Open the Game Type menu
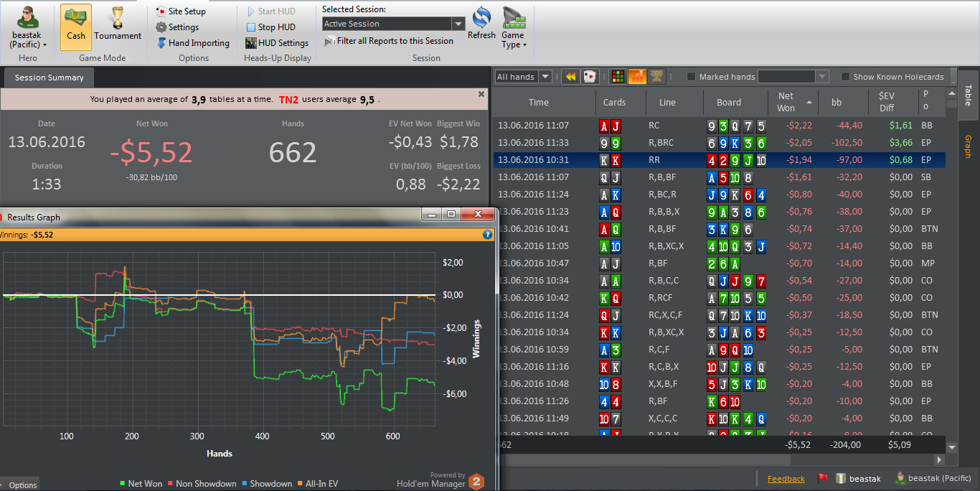The height and width of the screenshot is (491, 980). [513, 27]
